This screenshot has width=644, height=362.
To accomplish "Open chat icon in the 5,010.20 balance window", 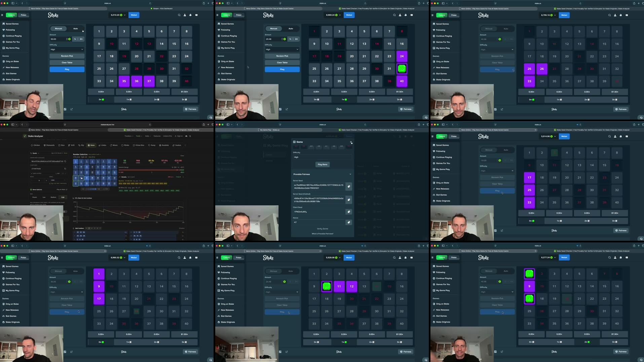I will 196,15.
